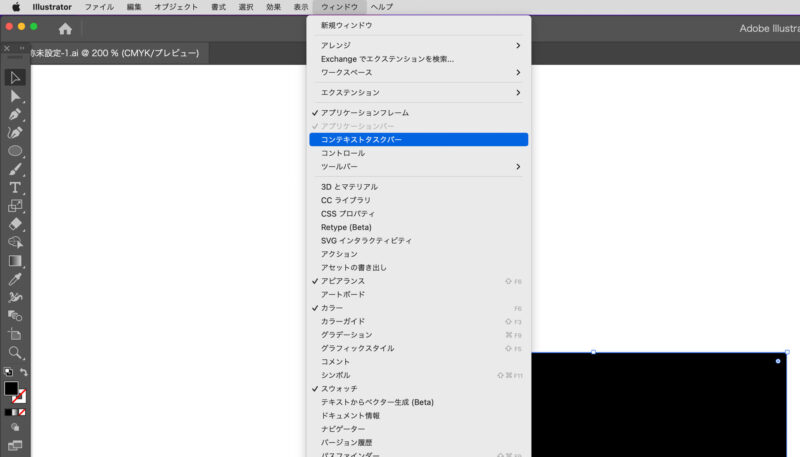The height and width of the screenshot is (457, 800).
Task: Click Exchange でエクステンションを検索
Action: (x=387, y=59)
